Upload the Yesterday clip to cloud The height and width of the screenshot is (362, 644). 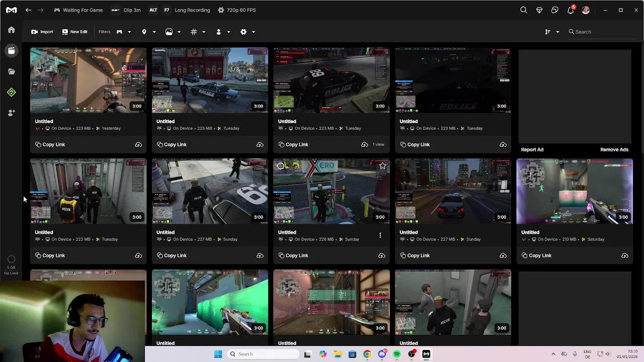(138, 145)
